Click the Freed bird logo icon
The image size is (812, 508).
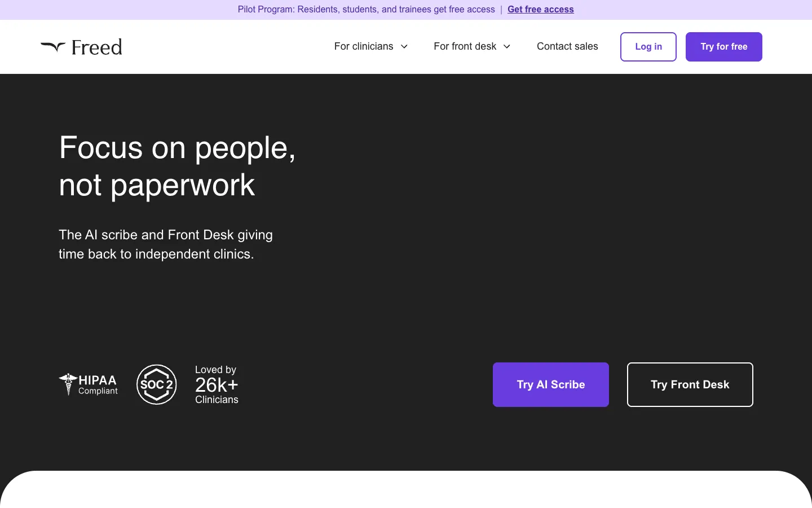point(53,47)
